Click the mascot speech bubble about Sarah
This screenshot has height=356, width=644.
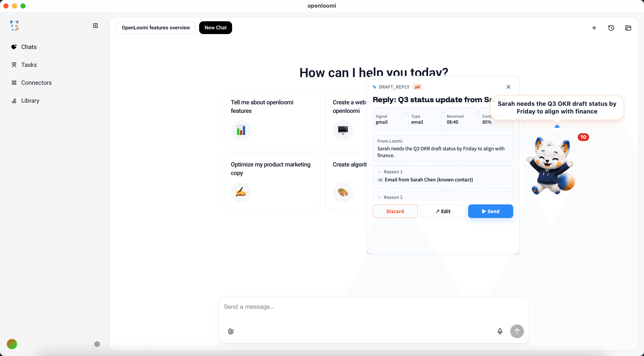[557, 108]
